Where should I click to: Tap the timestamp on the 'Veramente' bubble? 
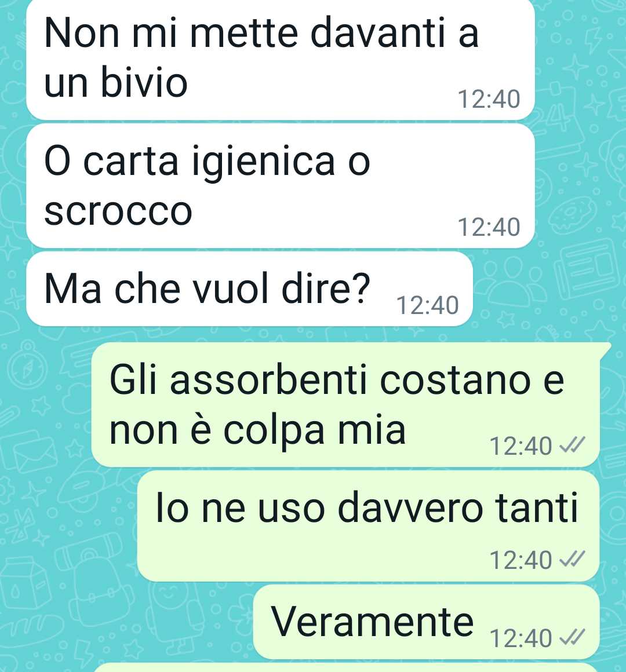coord(521,638)
